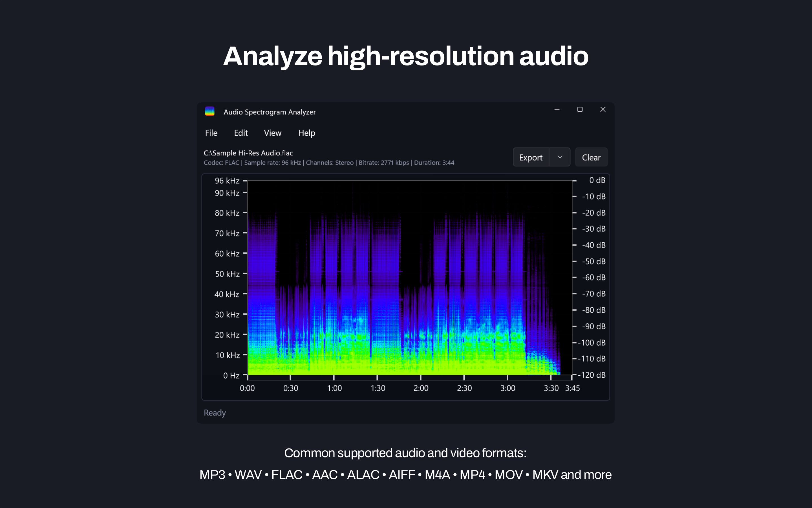Click the Audio Spectrogram Analyzer app icon
The height and width of the screenshot is (508, 812).
click(210, 111)
